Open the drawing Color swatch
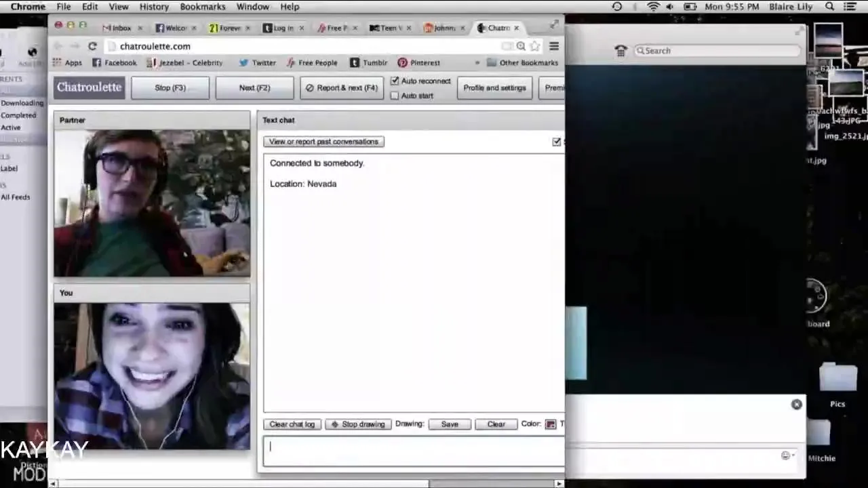 point(551,424)
